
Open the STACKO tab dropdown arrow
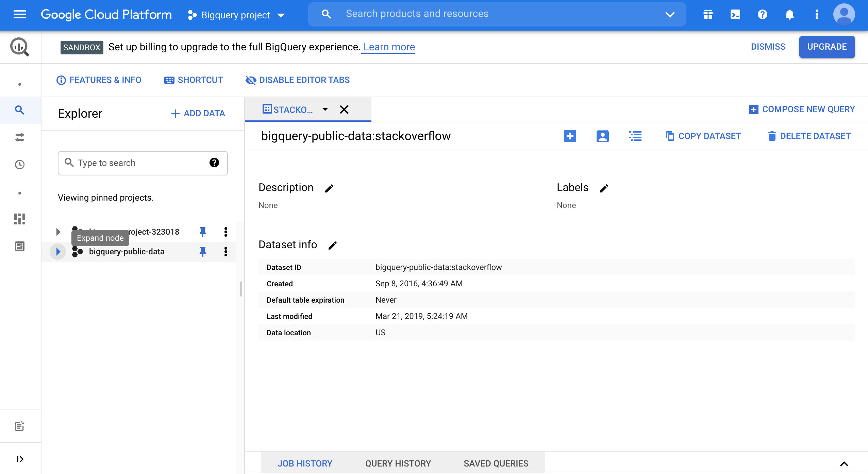tap(325, 109)
